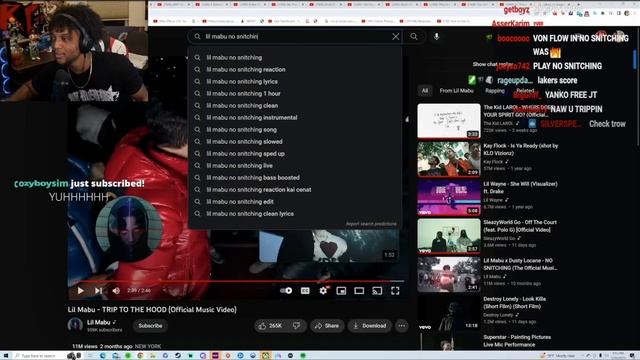Clear the search box with the X icon
Image resolution: width=640 pixels, height=360 pixels.
pos(396,37)
